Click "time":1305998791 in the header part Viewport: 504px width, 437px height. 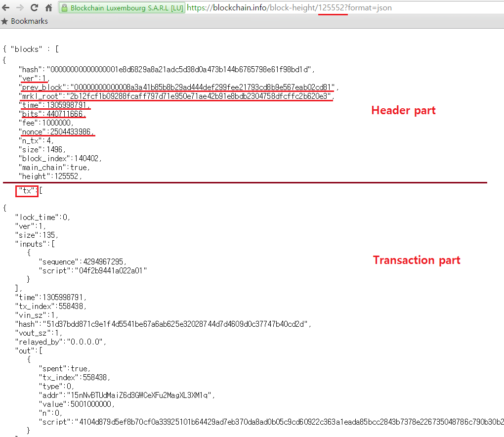click(x=54, y=105)
